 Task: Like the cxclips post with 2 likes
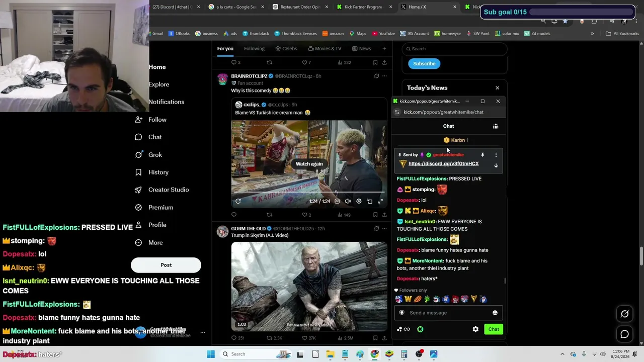click(x=306, y=215)
